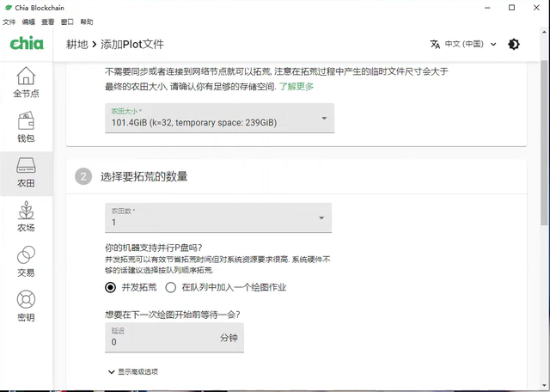Click the 分钟 unit label
This screenshot has height=392, width=550.
[x=229, y=338]
